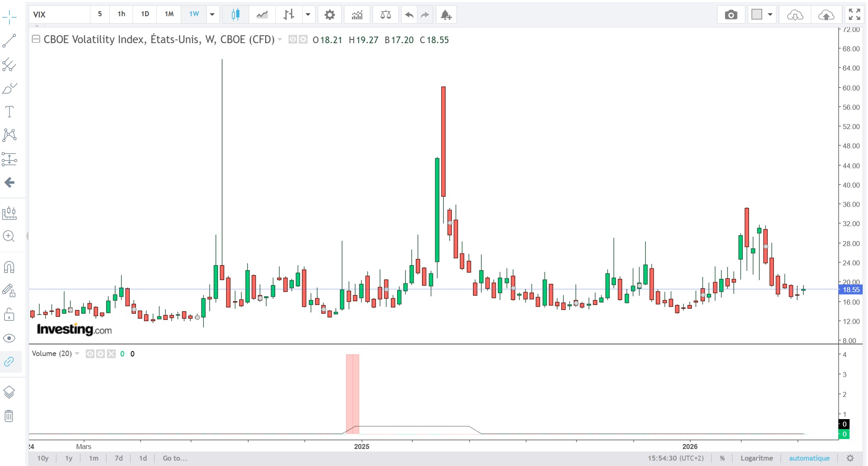Expand the Volume (20) indicator menu
This screenshot has width=868, height=466.
tap(77, 354)
